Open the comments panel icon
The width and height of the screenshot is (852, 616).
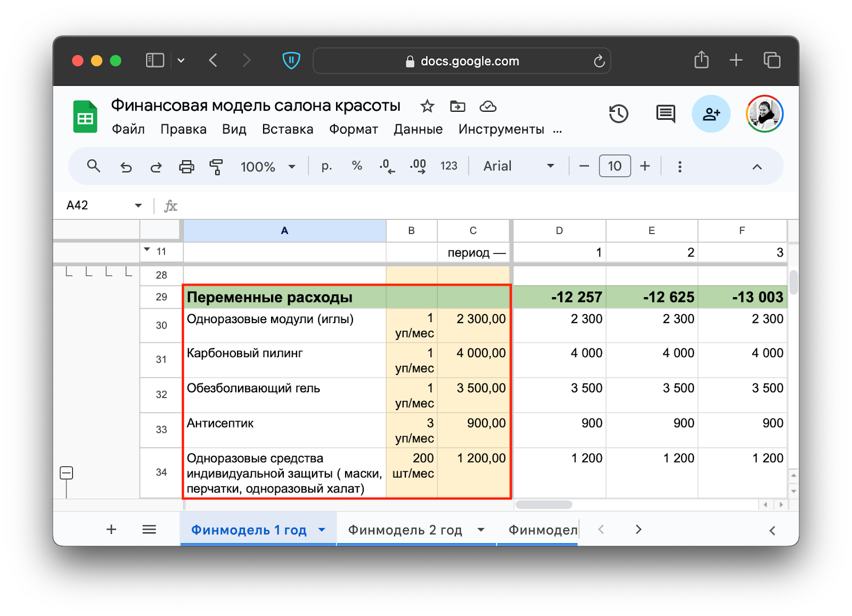pos(665,114)
